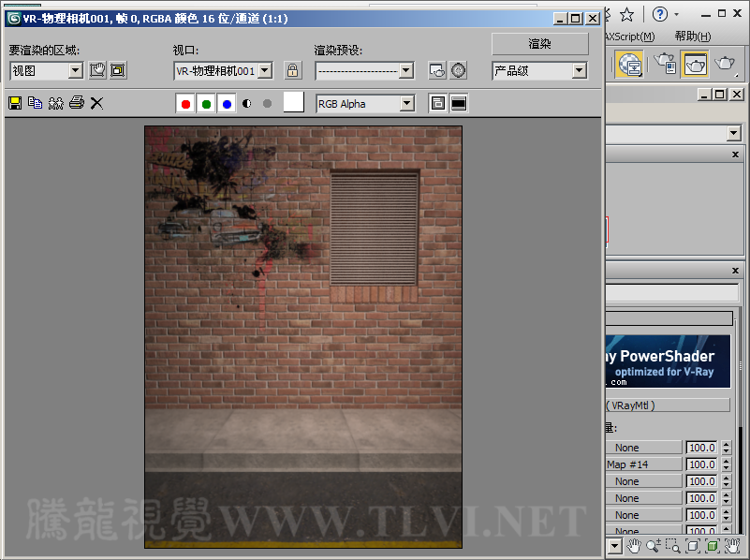Save the rendered image with the disk icon

pyautogui.click(x=15, y=103)
